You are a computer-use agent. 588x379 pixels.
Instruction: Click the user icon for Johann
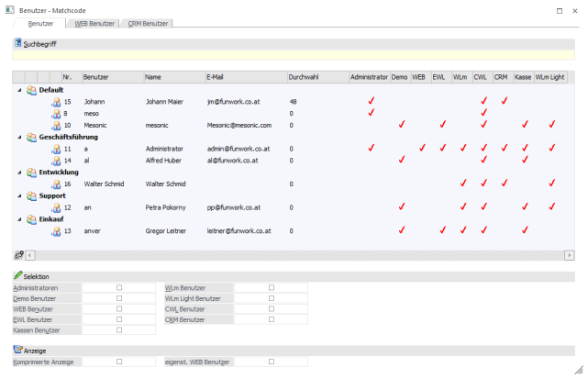(55, 101)
